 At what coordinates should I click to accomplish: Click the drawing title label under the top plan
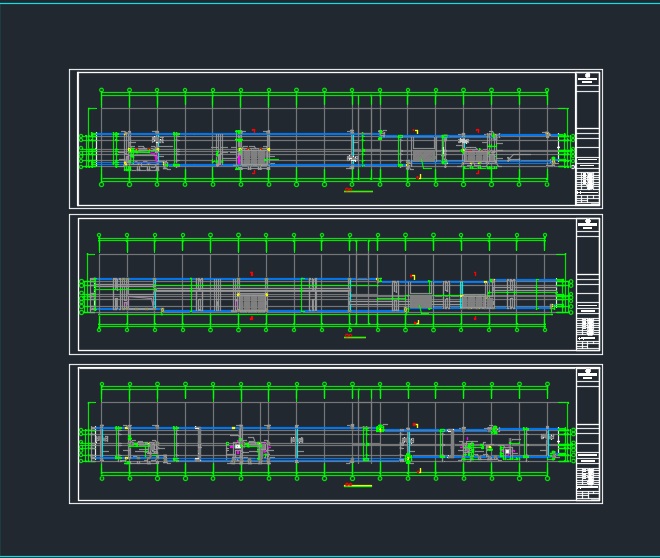[x=358, y=191]
